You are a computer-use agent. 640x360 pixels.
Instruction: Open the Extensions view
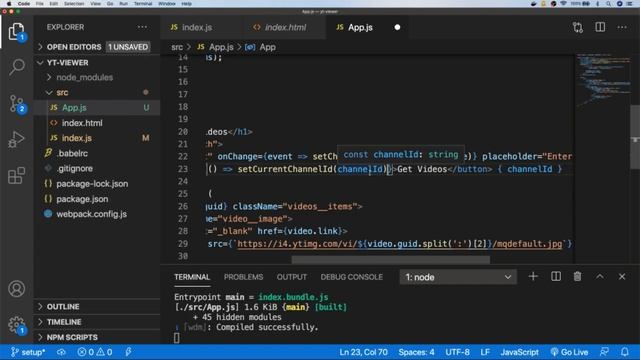pos(16,176)
